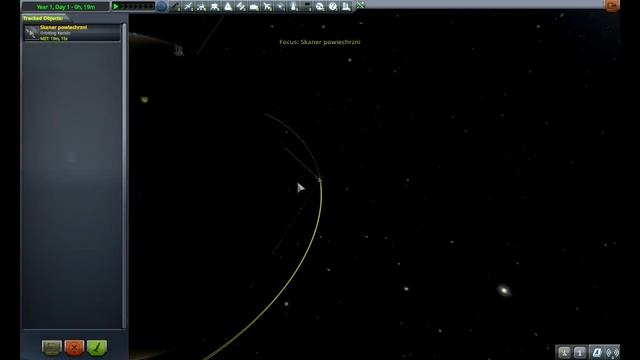Click the small yellowish body near planet

click(x=144, y=100)
